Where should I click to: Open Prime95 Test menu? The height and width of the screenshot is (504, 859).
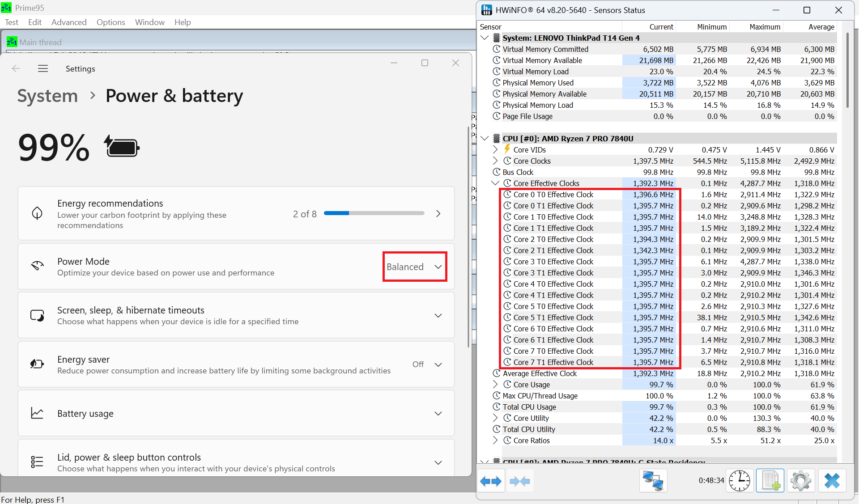[x=12, y=22]
